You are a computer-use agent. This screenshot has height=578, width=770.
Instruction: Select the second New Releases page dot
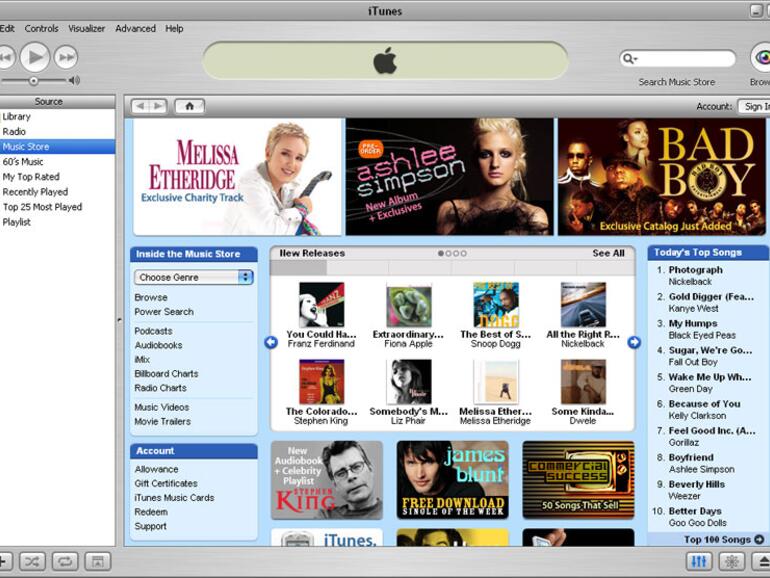click(x=448, y=253)
